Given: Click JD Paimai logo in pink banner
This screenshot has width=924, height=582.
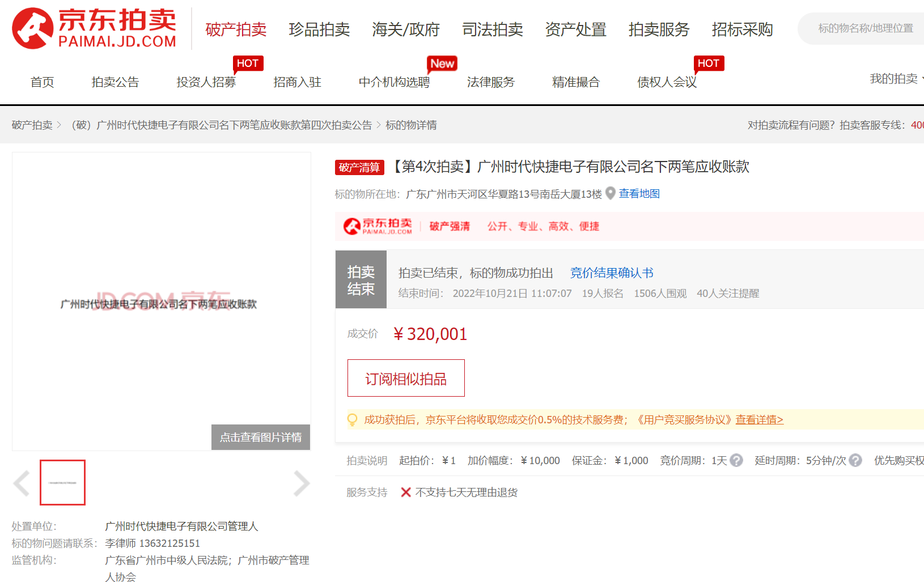Looking at the screenshot, I should [378, 226].
